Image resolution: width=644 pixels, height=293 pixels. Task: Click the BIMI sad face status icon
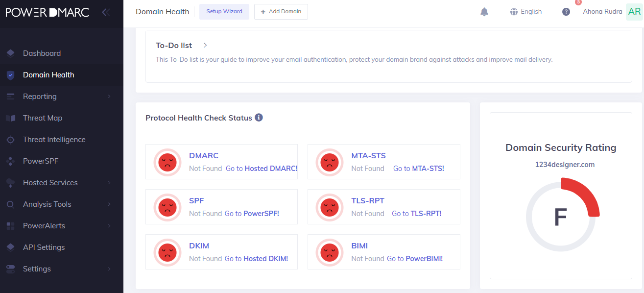(330, 252)
